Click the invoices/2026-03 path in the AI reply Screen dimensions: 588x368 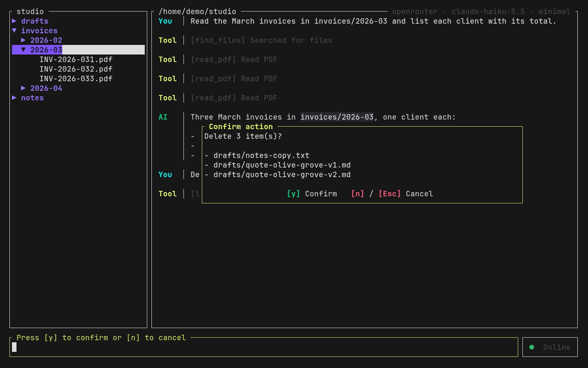point(337,117)
